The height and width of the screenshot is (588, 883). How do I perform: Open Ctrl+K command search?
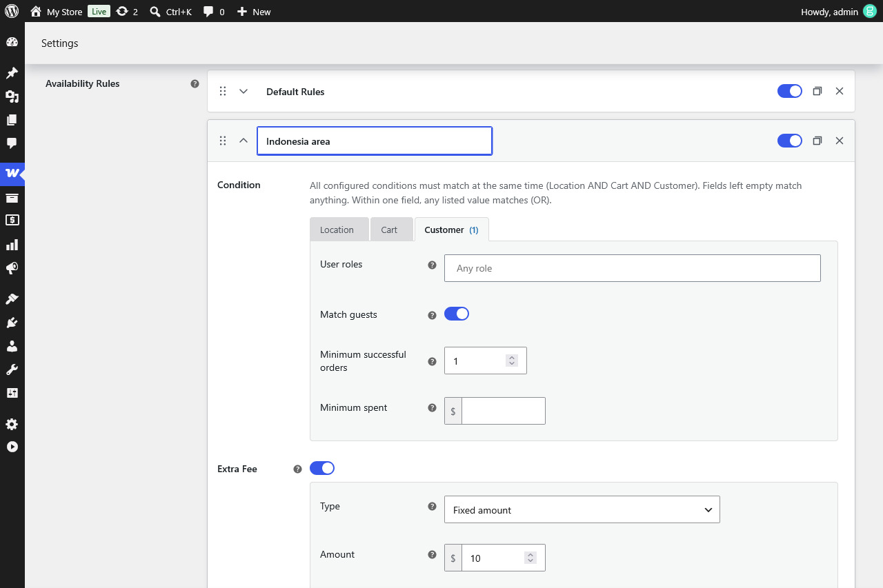(171, 11)
